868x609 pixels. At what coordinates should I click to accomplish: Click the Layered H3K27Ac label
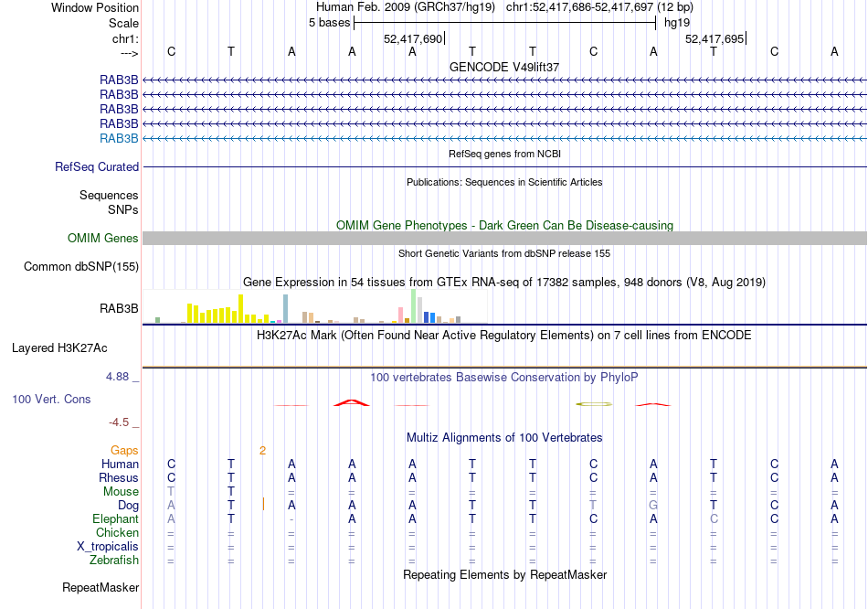pyautogui.click(x=59, y=348)
